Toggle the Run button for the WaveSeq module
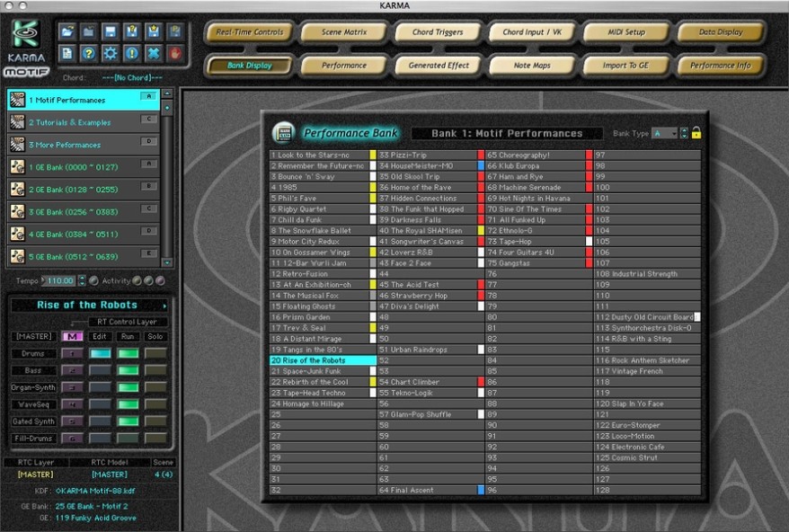The width and height of the screenshot is (789, 532). click(x=128, y=404)
